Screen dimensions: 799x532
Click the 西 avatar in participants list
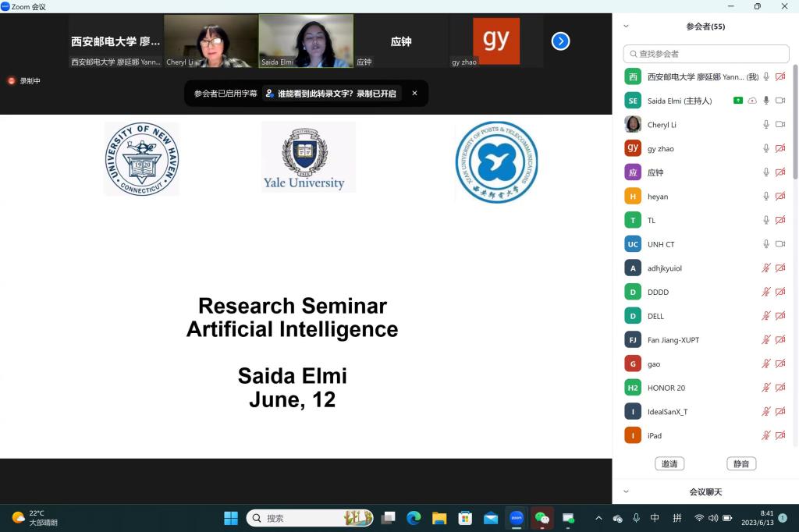coord(633,77)
